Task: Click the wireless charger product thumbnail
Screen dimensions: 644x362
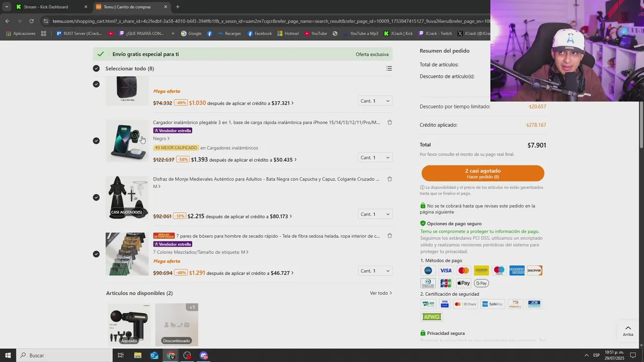Action: coord(127,141)
